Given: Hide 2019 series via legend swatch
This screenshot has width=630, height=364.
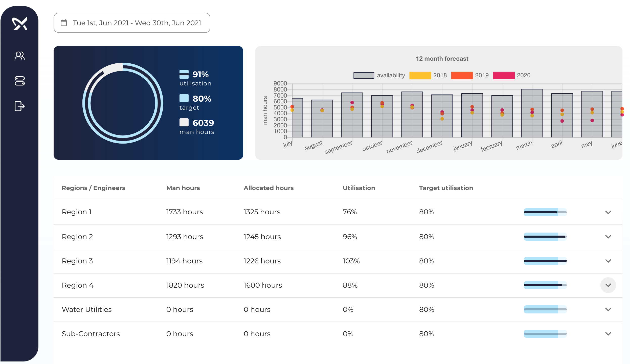Looking at the screenshot, I should [x=462, y=75].
